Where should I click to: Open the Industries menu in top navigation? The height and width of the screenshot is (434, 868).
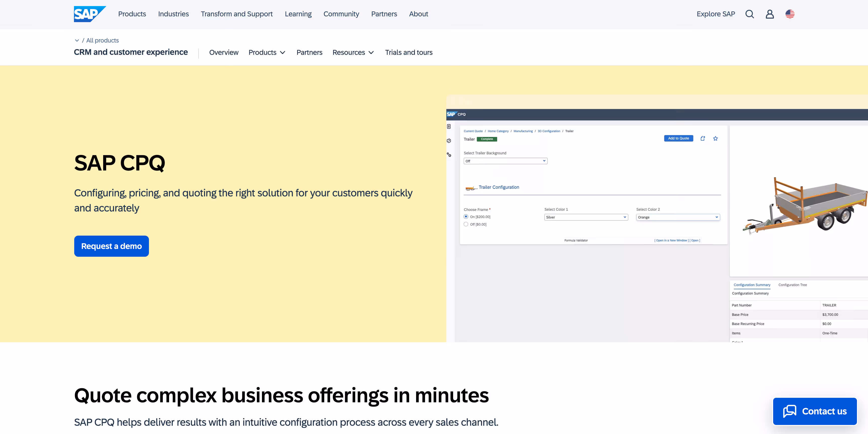point(173,14)
